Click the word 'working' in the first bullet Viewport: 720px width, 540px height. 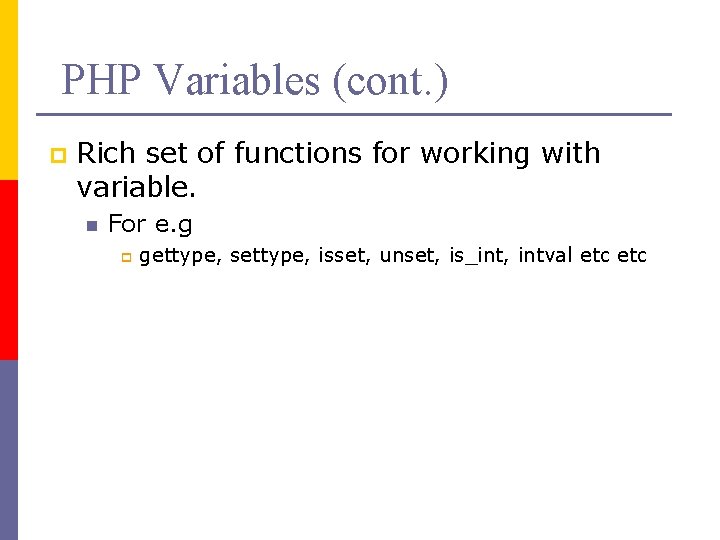click(476, 153)
